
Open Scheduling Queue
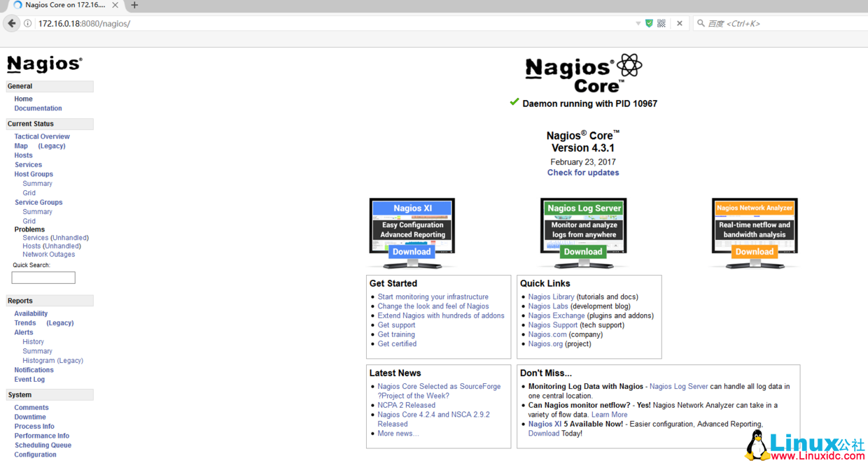click(43, 446)
